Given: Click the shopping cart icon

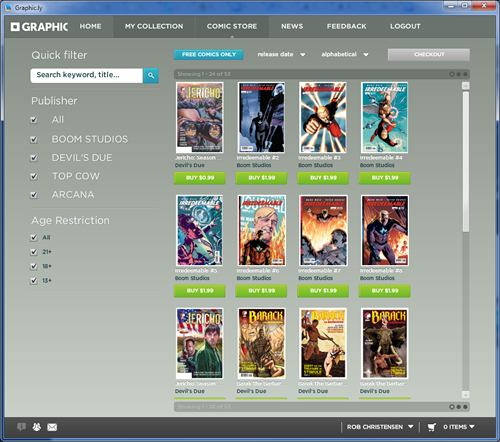Looking at the screenshot, I should 432,427.
